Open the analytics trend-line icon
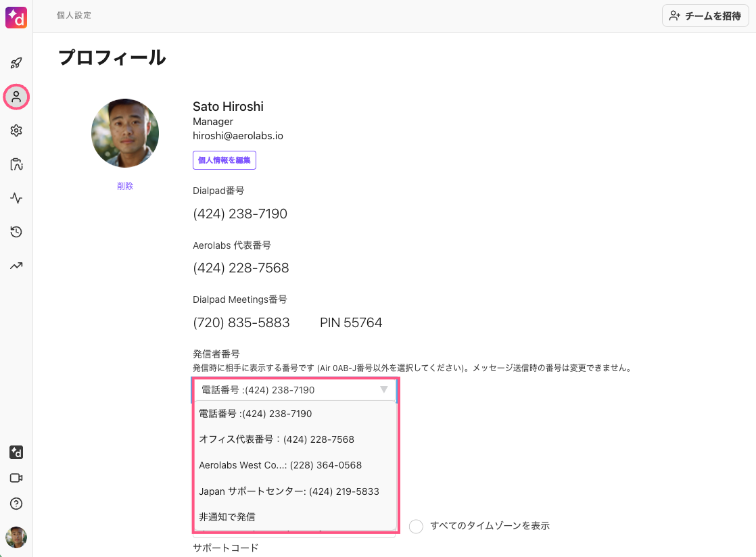756x557 pixels. pos(16,266)
